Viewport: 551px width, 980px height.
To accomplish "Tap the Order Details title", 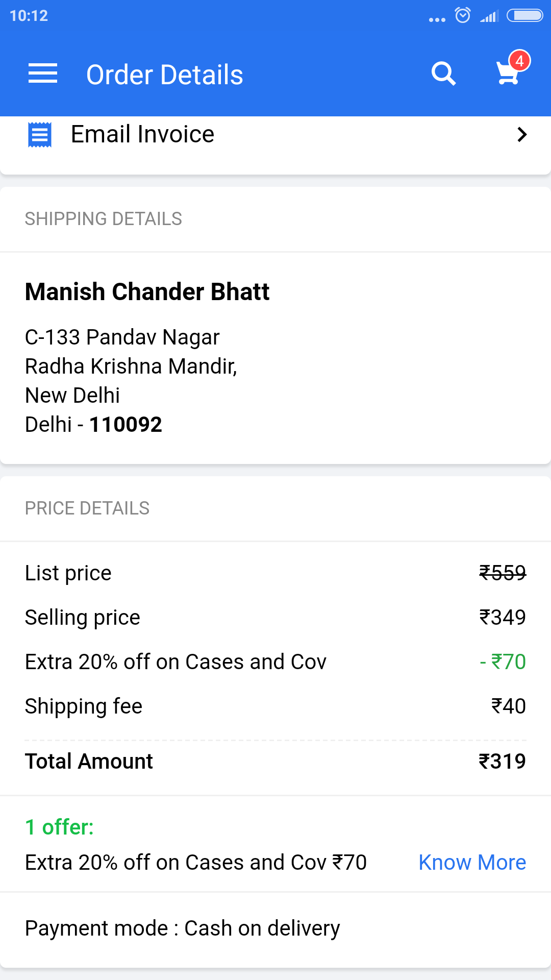I will [164, 75].
